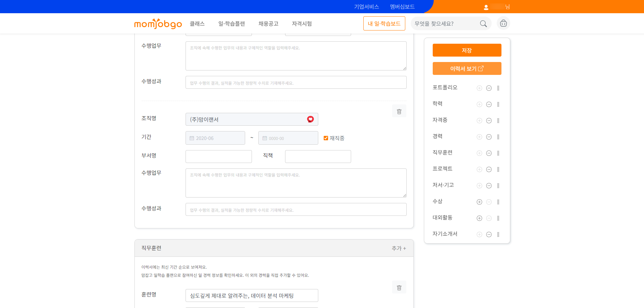Open 이력서 보기 preview
644x308 pixels.
click(467, 68)
